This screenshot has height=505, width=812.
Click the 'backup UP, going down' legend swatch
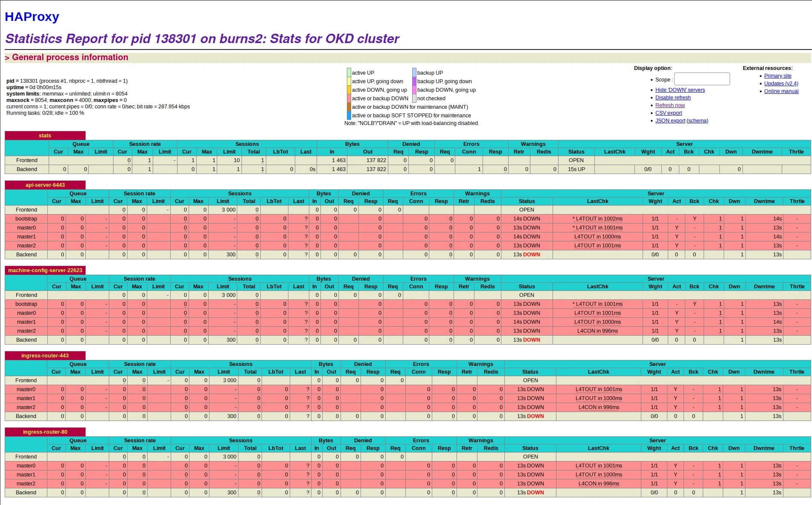tap(414, 81)
